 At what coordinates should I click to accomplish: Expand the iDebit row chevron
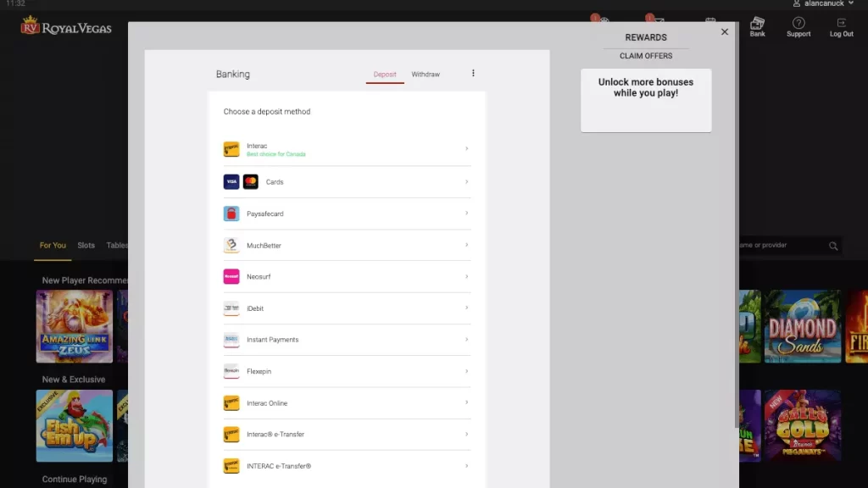point(467,308)
